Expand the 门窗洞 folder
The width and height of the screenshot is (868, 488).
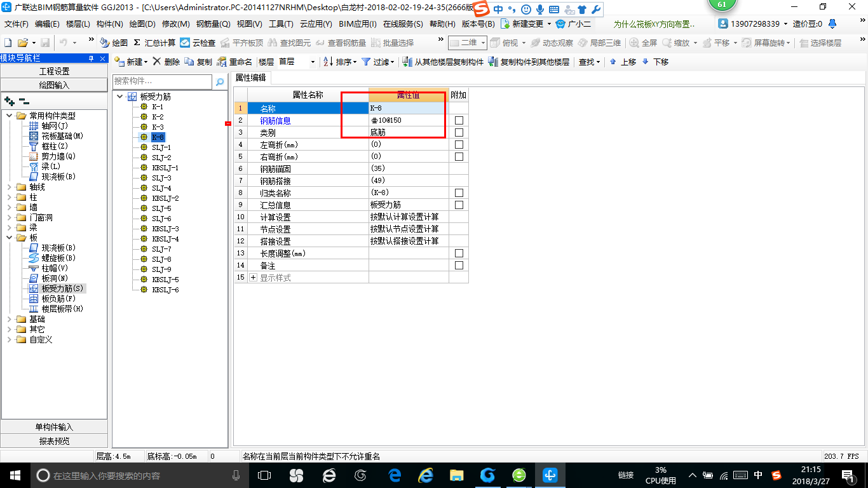click(x=10, y=217)
